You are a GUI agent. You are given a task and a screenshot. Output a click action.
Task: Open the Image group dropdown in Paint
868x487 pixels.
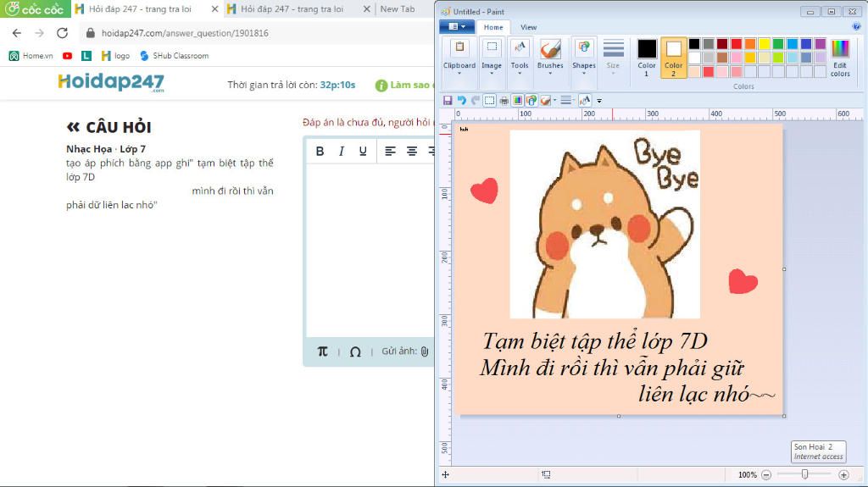pos(492,58)
